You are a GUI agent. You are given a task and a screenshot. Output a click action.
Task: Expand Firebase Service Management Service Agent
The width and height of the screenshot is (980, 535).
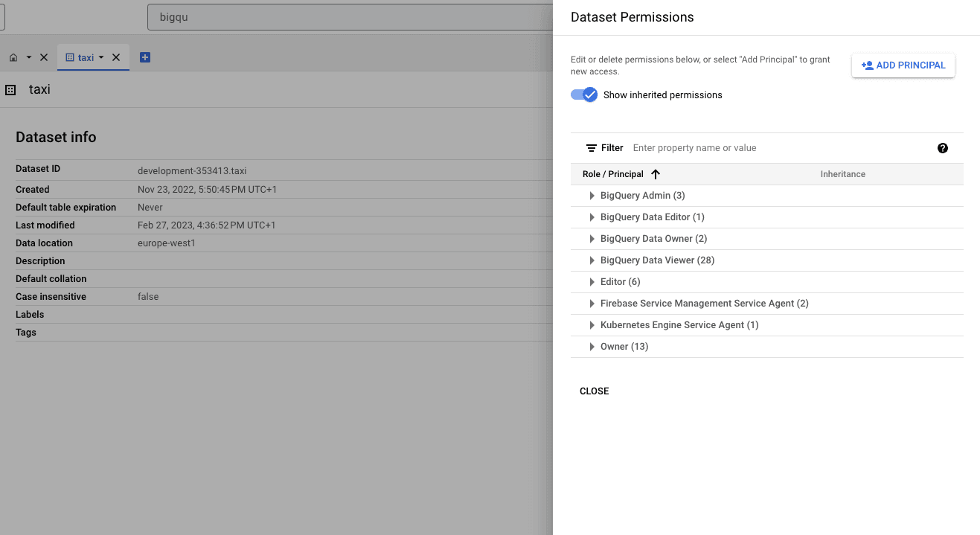coord(592,304)
